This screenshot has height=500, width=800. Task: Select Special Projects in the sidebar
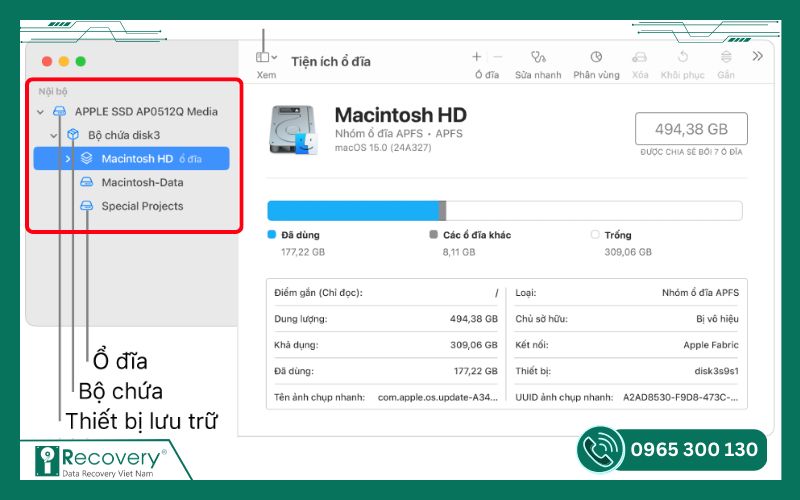142,206
